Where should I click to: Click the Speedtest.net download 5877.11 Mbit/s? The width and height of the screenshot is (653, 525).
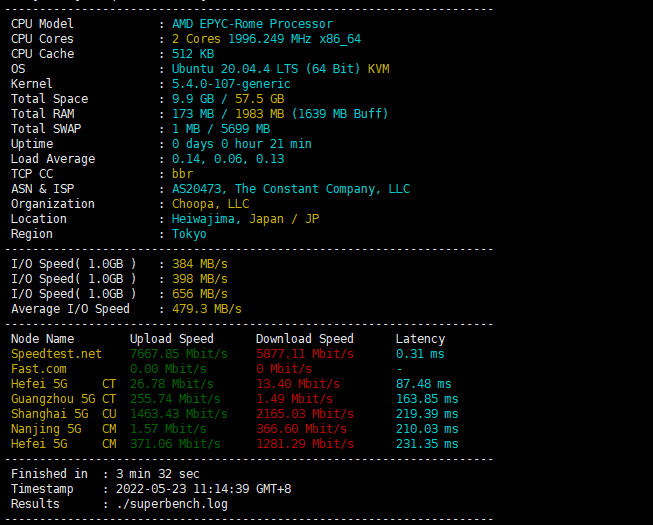click(x=305, y=353)
